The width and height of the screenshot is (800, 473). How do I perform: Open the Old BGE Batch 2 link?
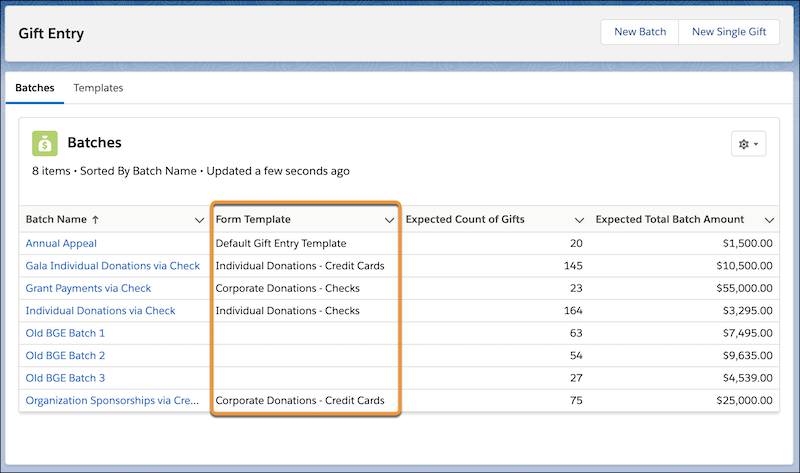point(65,356)
